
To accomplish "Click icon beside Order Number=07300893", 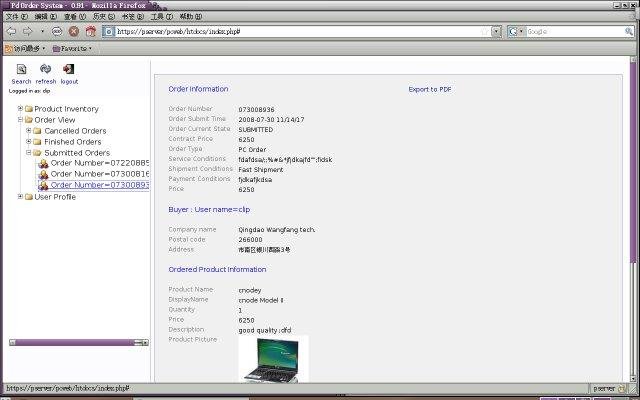I will click(43, 186).
